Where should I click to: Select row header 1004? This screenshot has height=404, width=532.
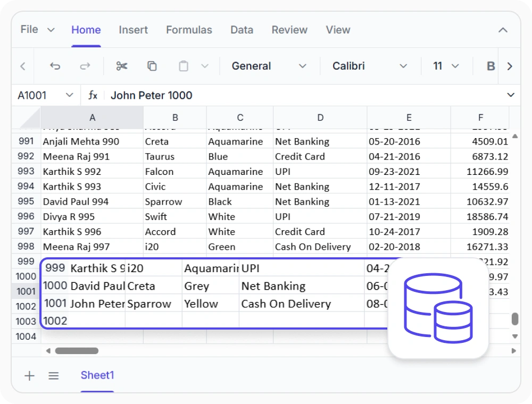26,336
